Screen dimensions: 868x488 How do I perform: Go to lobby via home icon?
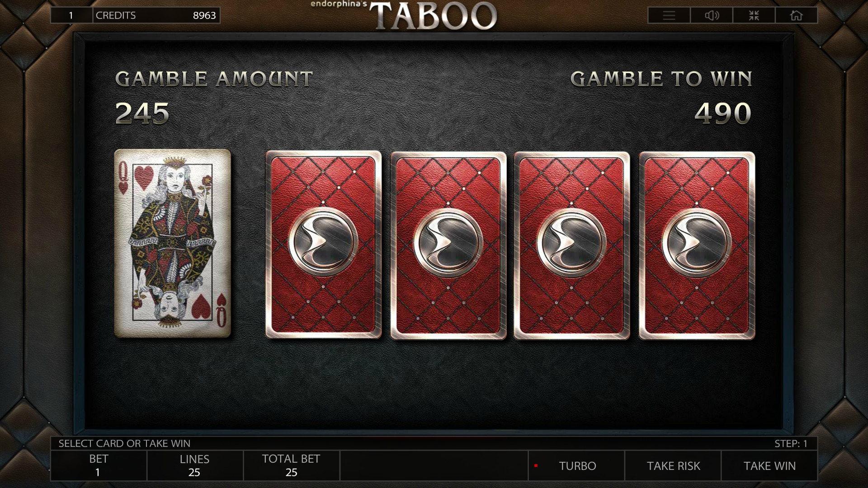click(x=796, y=15)
